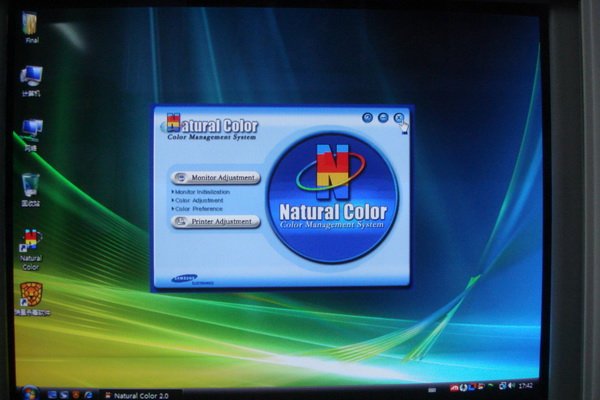Click the 17:42 taskbar clock

[526, 385]
